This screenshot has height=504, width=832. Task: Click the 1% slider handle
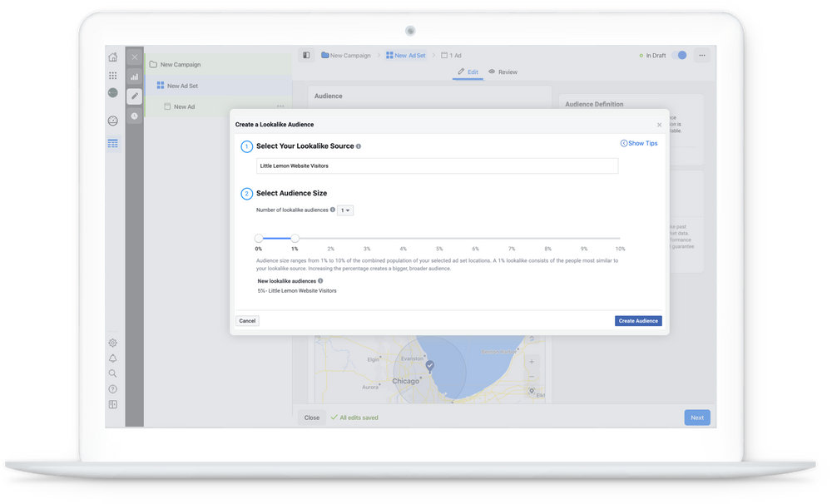295,238
